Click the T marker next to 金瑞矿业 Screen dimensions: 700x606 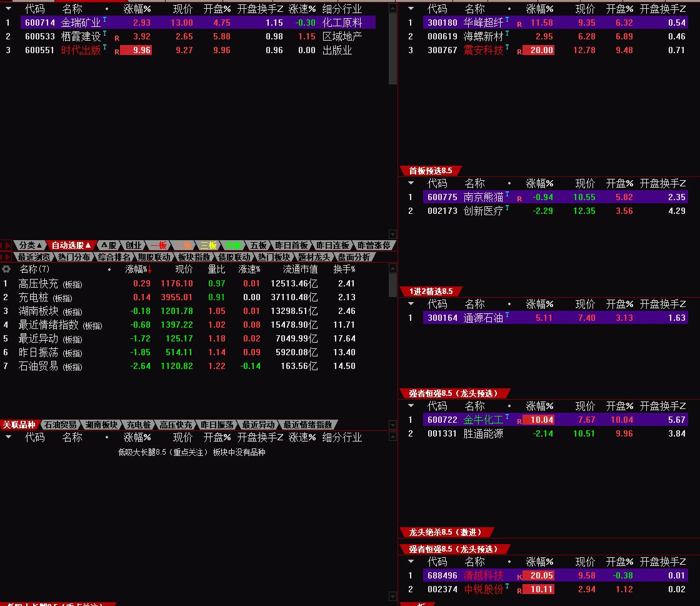coord(104,19)
